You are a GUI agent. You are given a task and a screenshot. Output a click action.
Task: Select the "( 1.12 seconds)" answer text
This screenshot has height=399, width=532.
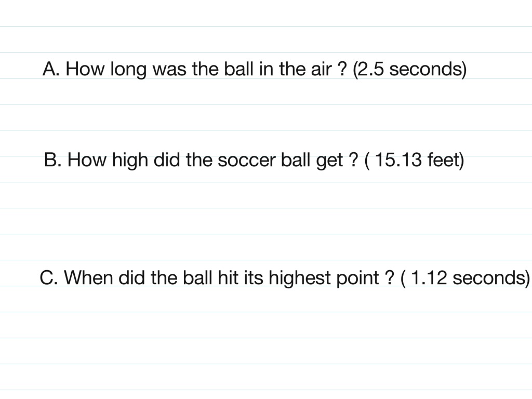pyautogui.click(x=465, y=278)
